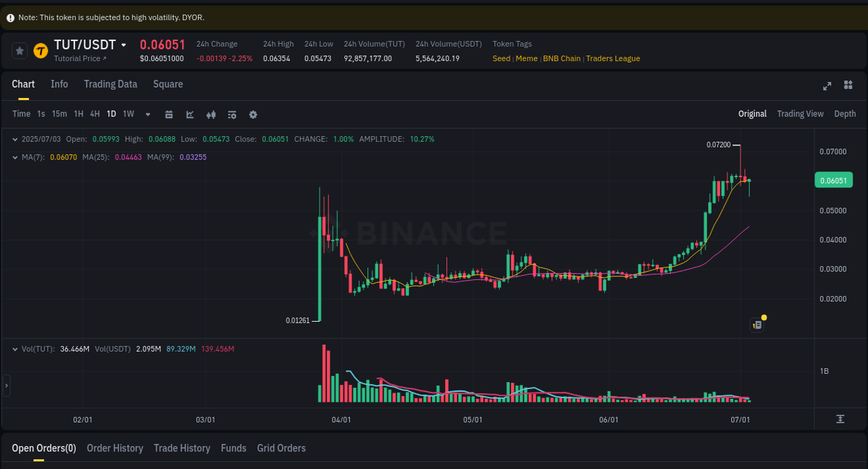Screen dimensions: 868x469
Task: Expand the extra timeframe options arrow
Action: 147,114
